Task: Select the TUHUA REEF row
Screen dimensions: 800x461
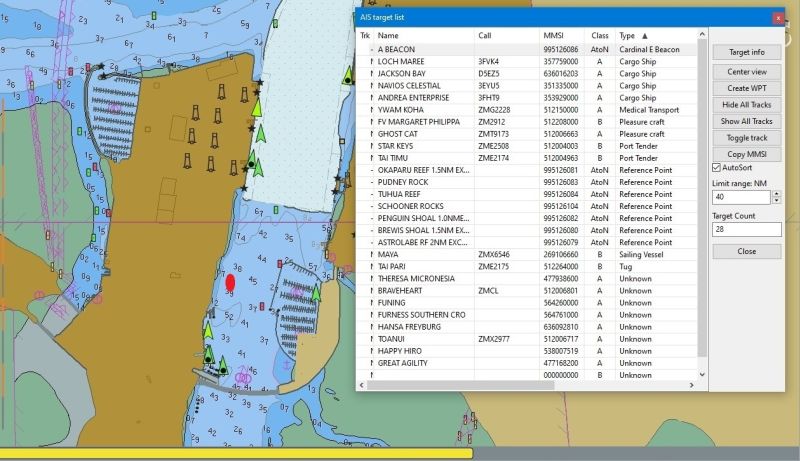Action: (527, 194)
